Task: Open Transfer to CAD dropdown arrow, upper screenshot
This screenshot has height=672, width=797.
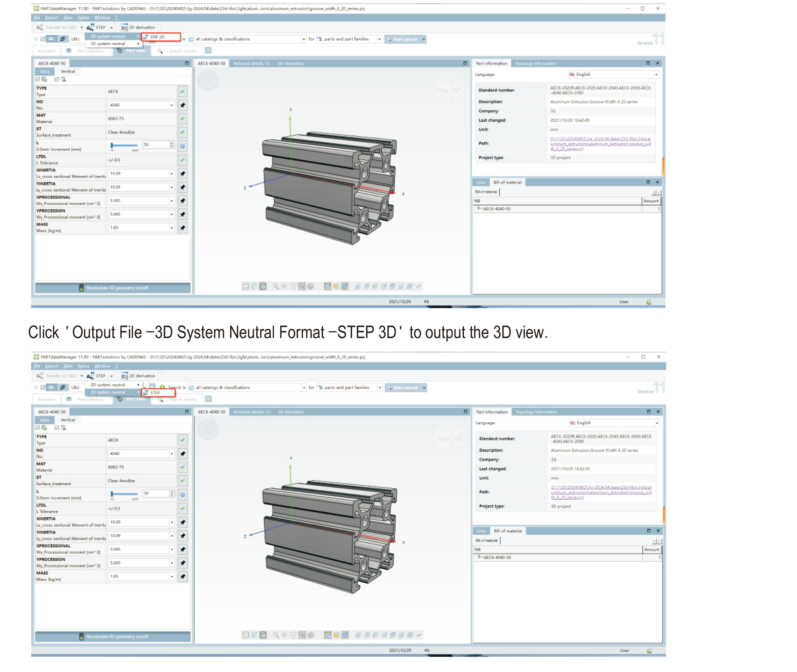Action: [x=82, y=28]
